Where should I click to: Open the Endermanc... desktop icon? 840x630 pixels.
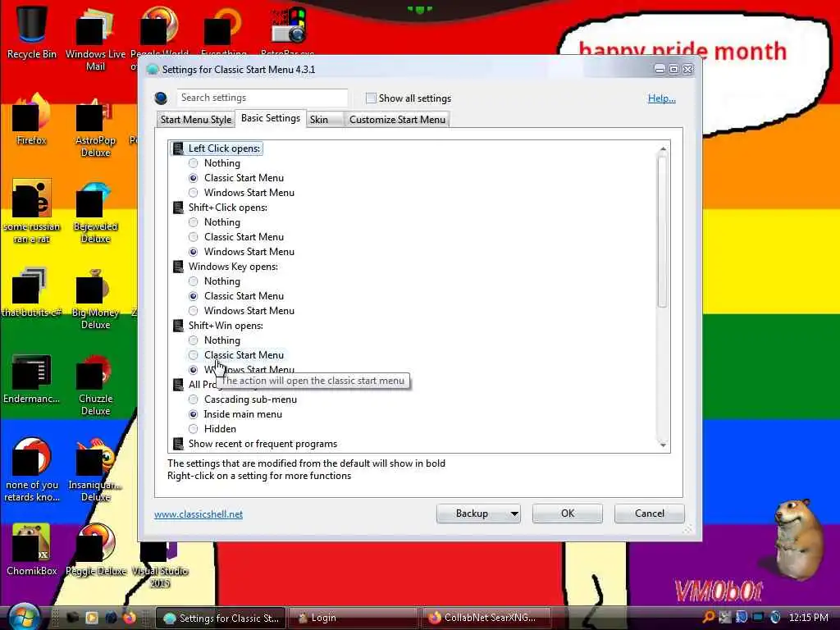pyautogui.click(x=31, y=379)
